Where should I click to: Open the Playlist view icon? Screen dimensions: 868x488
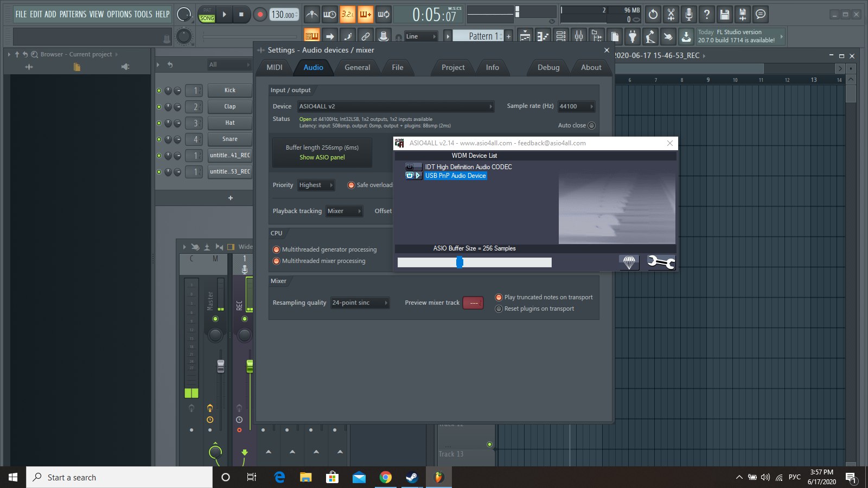point(525,36)
